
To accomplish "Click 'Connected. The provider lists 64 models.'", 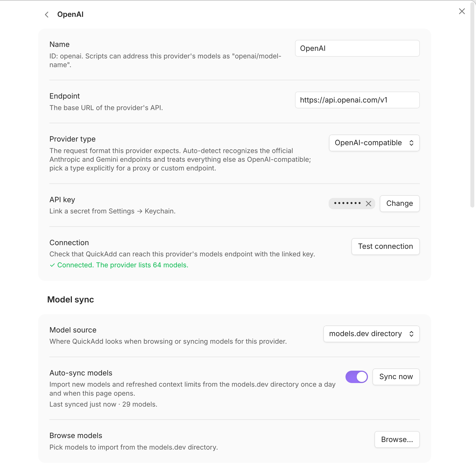I will coord(123,265).
